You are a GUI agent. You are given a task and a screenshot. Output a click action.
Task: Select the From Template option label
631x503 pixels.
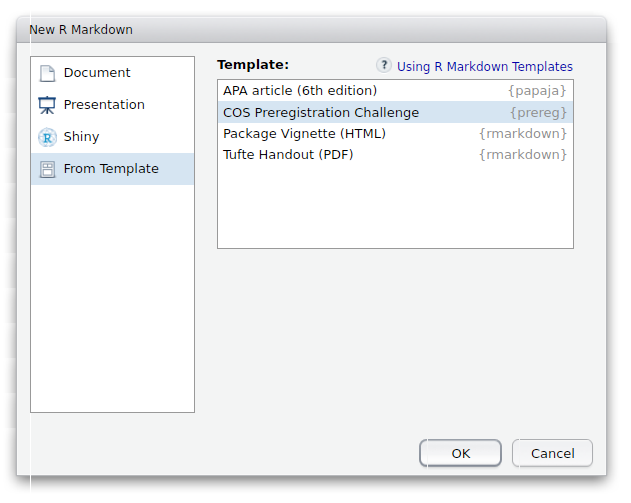pos(111,169)
